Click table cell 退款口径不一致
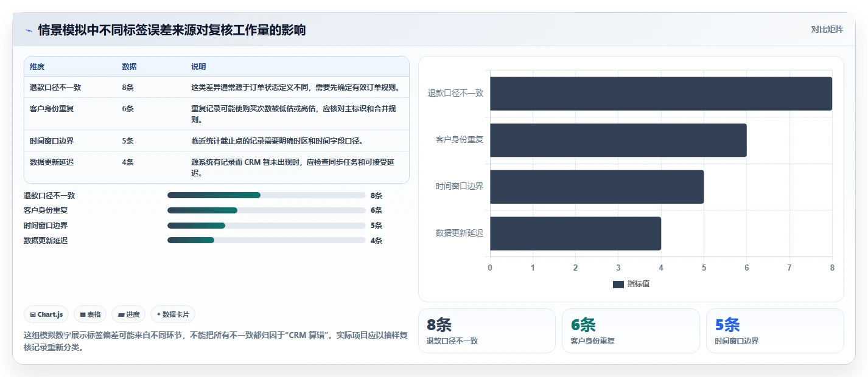The width and height of the screenshot is (868, 377). [55, 88]
